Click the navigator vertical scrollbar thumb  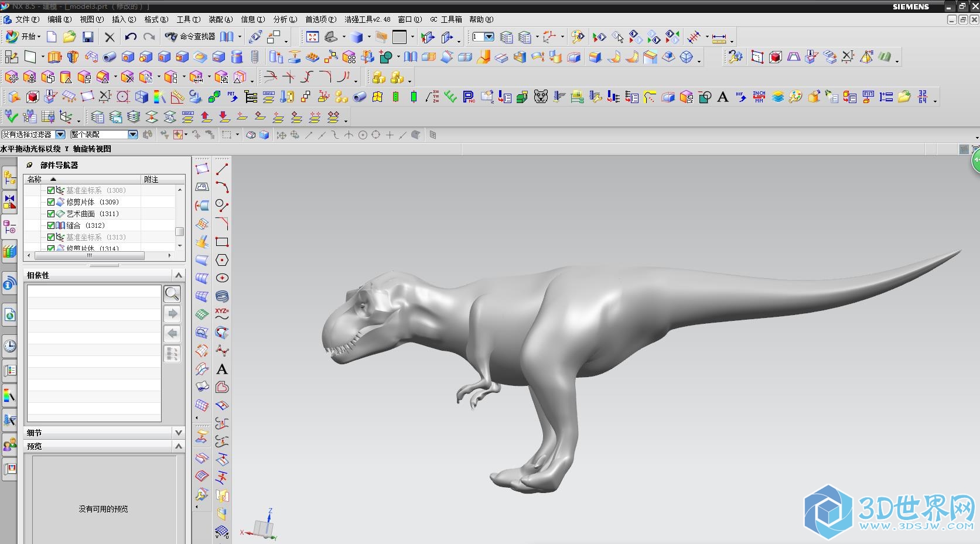(180, 231)
